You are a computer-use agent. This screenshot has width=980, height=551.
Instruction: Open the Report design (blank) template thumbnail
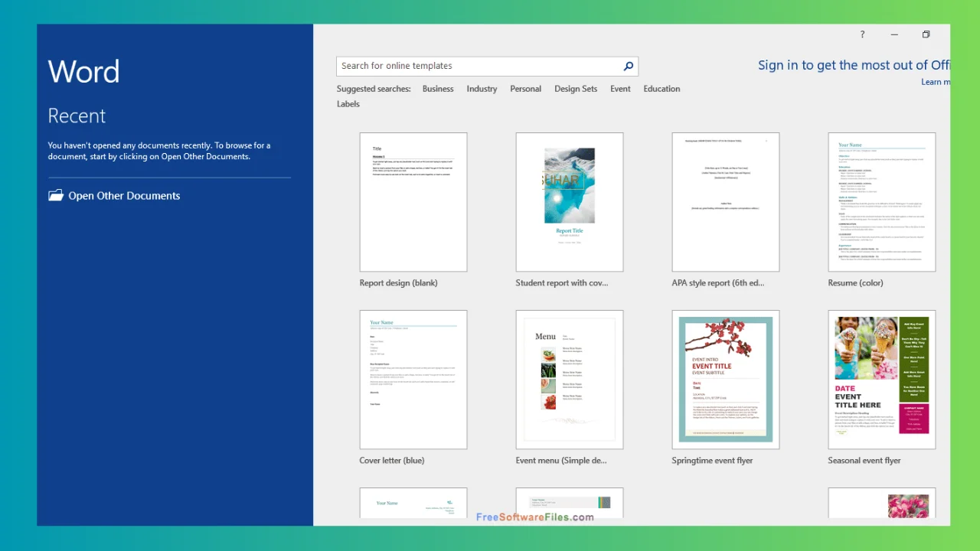point(413,202)
